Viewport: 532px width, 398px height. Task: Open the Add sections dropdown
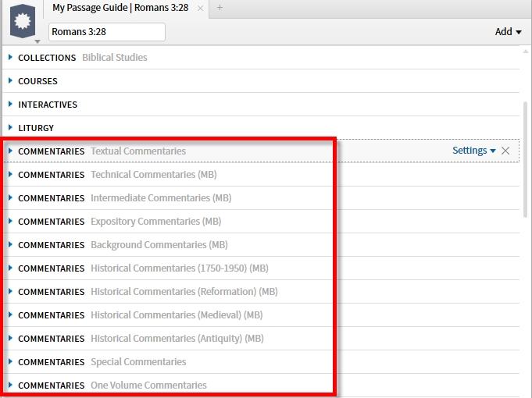(508, 32)
